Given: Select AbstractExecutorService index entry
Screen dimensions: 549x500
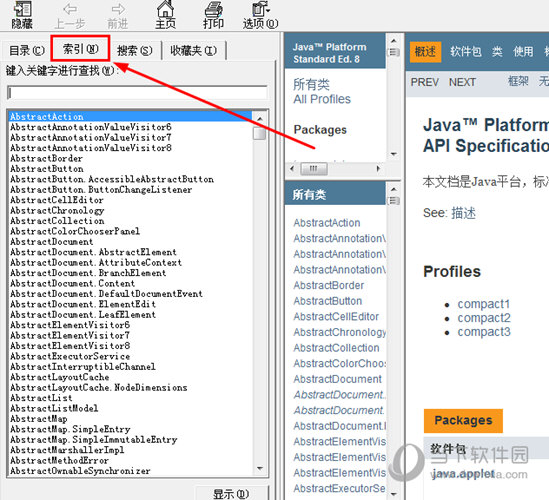Looking at the screenshot, I should tap(70, 356).
